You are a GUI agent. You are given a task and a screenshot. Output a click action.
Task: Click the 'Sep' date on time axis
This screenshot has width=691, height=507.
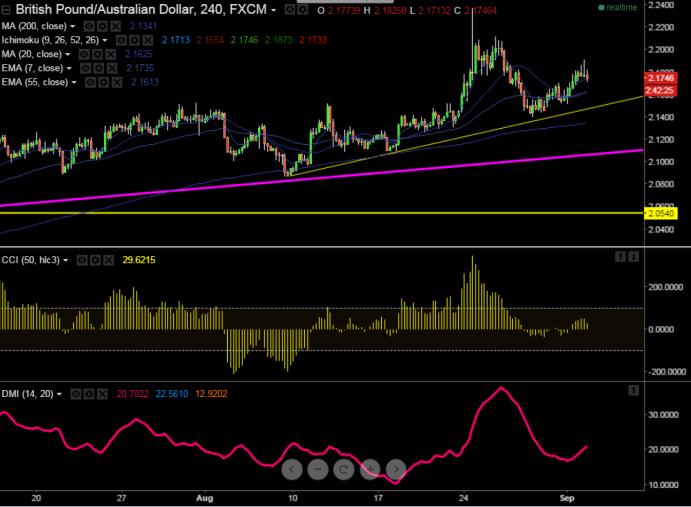567,498
